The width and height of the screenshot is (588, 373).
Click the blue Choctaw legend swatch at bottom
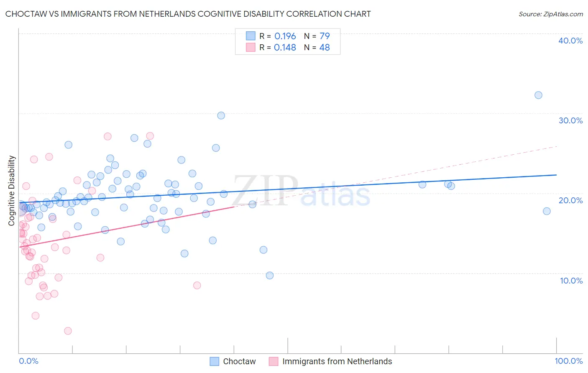click(214, 361)
